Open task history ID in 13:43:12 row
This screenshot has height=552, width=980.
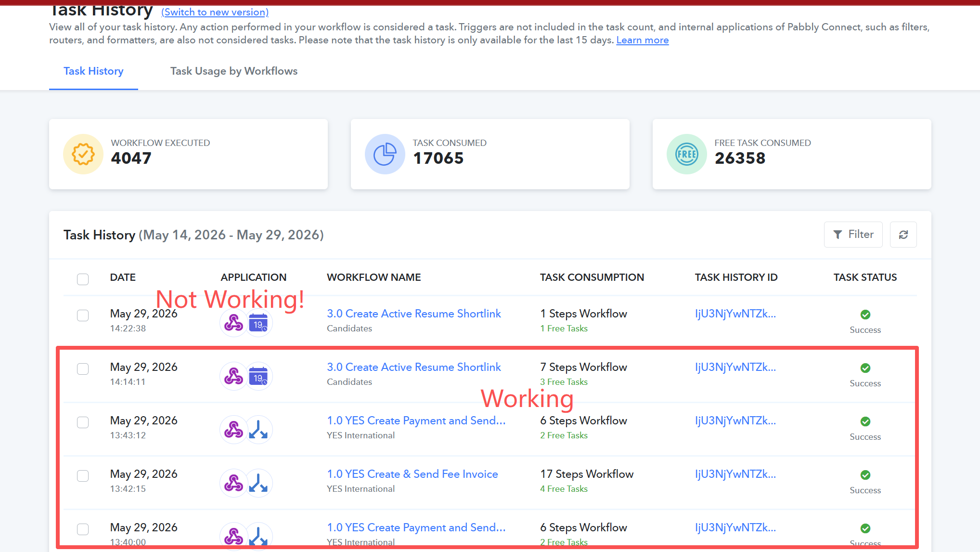pos(735,421)
